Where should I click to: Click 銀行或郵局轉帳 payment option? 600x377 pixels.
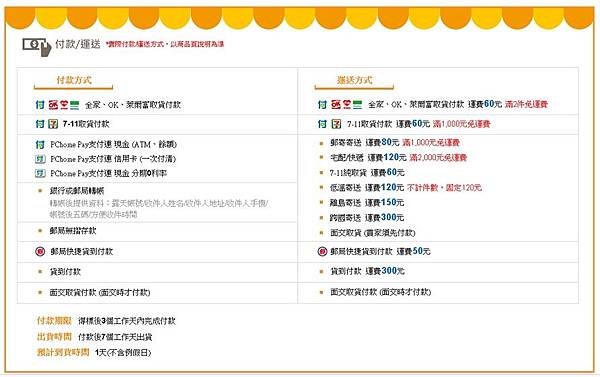coord(77,191)
